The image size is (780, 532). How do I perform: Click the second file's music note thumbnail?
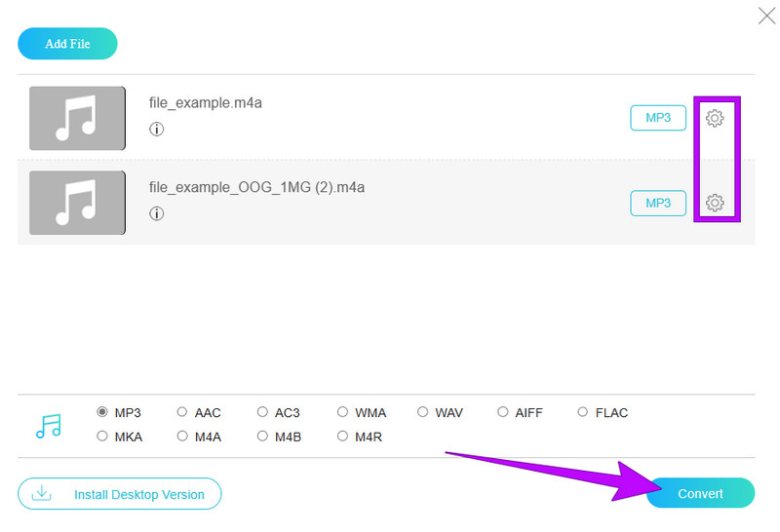pos(77,203)
